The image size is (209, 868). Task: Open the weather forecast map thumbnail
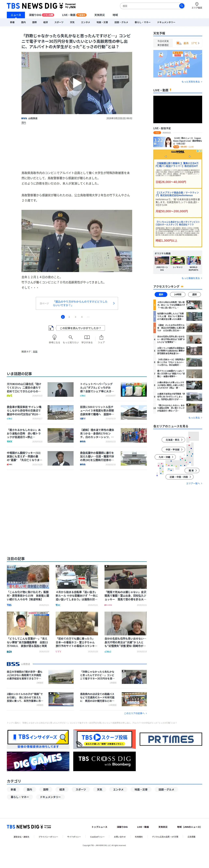[x=178, y=64]
